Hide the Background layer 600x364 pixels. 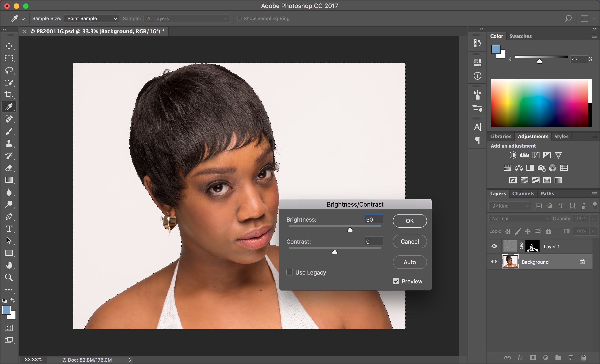tap(494, 262)
